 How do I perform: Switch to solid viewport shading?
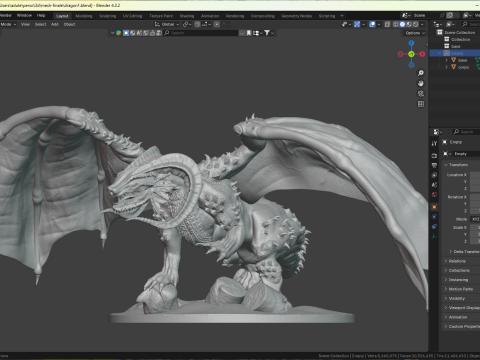[x=402, y=24]
